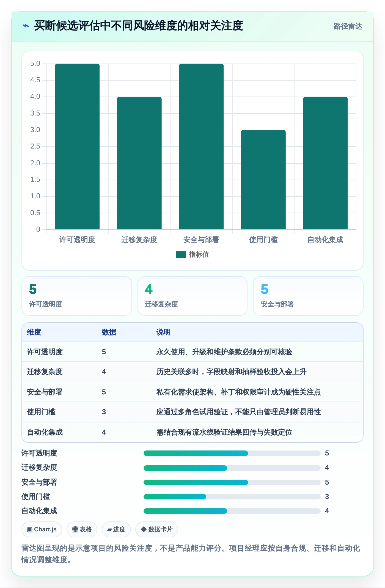
Task: Click the 维度 table column header
Action: (x=34, y=332)
